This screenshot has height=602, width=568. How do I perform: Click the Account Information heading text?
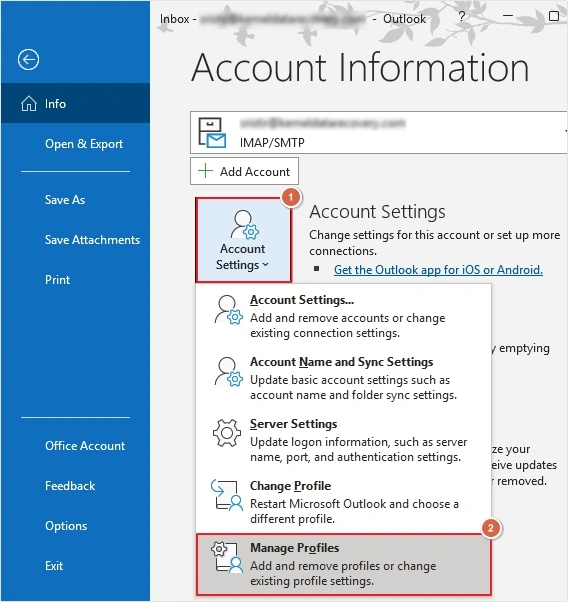(360, 68)
